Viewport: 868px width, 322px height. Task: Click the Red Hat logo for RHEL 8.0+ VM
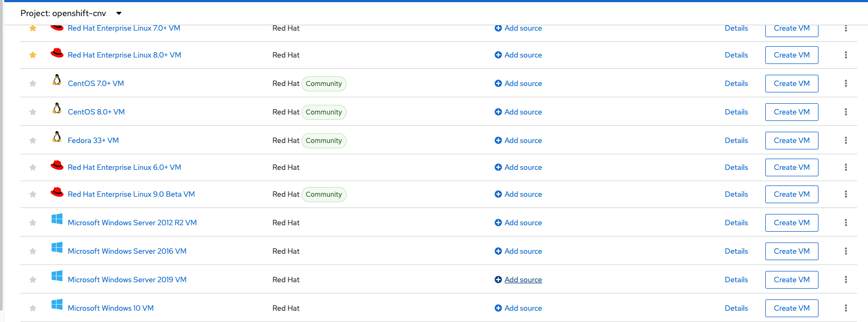[57, 53]
